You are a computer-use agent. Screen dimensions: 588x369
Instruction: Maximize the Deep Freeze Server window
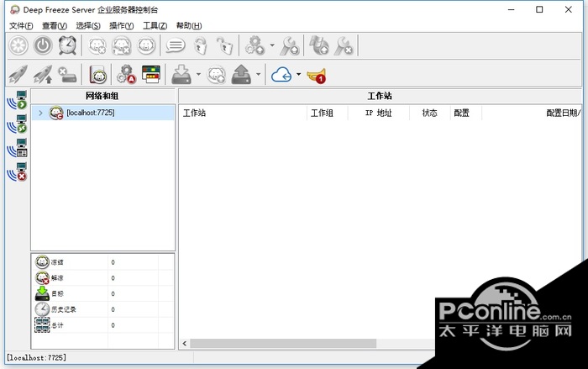pyautogui.click(x=539, y=10)
